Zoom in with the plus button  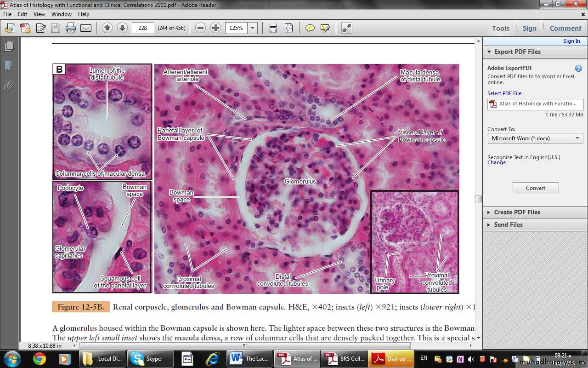pos(215,28)
